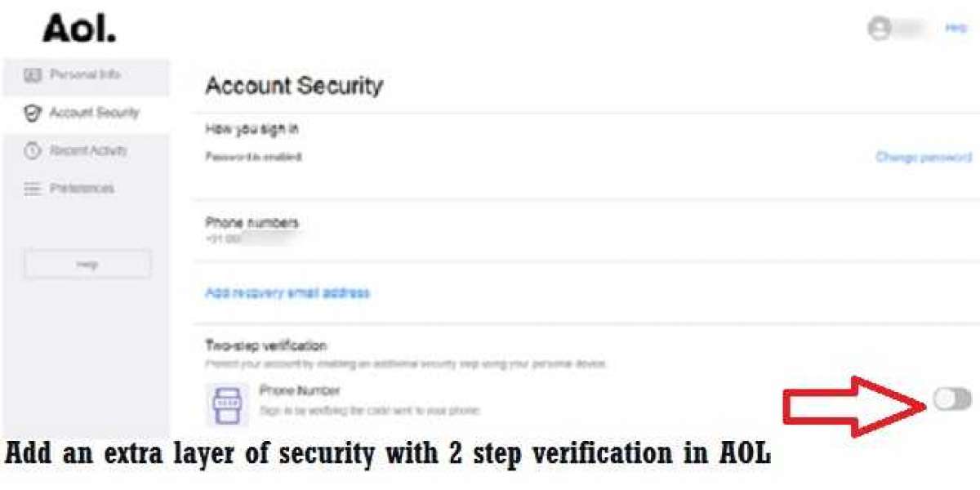The width and height of the screenshot is (980, 490).
Task: Click the Account Security page heading
Action: tap(294, 86)
